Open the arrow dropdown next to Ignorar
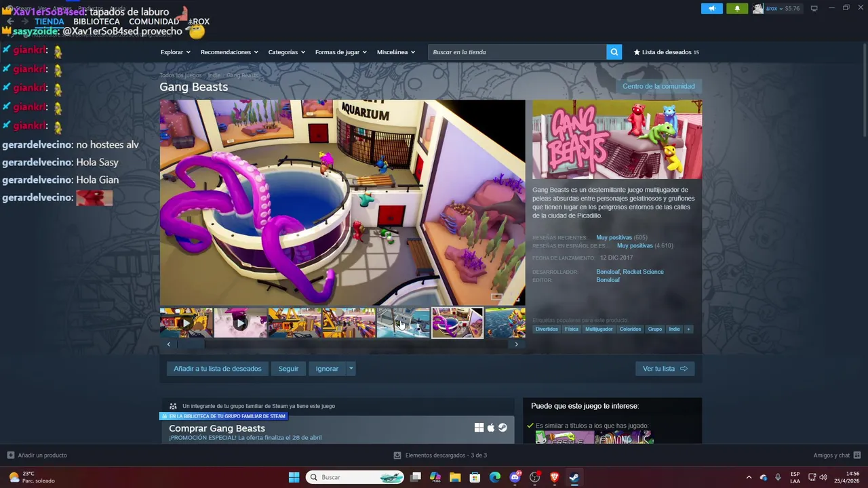Screen dimensions: 868x488 pos(351,369)
